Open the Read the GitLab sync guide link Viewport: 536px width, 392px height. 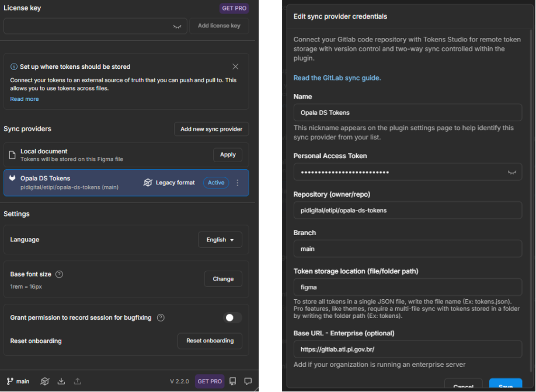(x=337, y=78)
